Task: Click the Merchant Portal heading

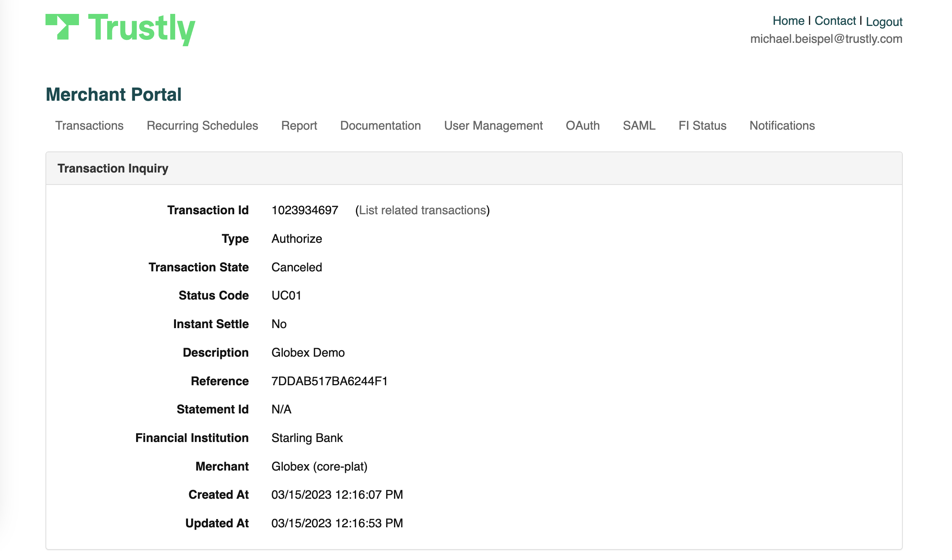Action: coord(113,94)
